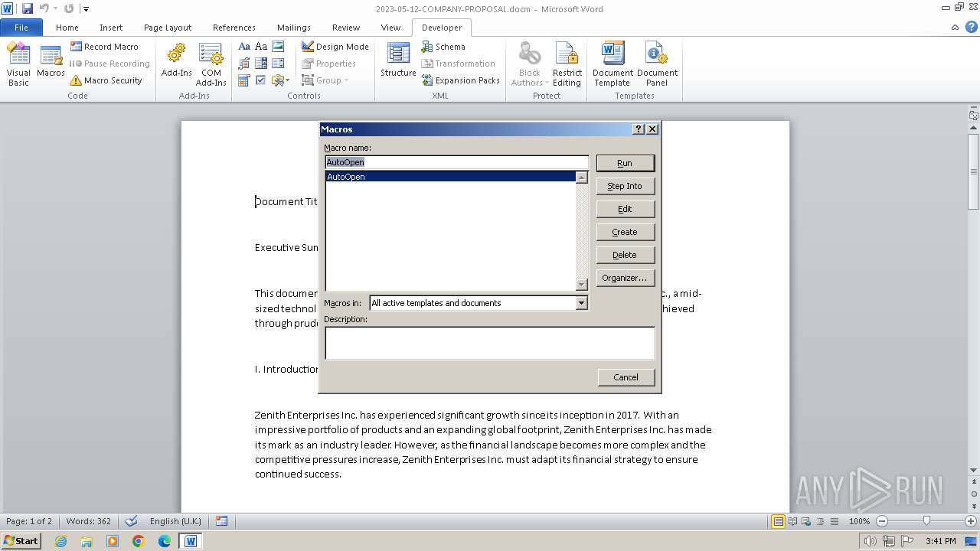This screenshot has width=980, height=551.
Task: Insert Picture content control
Action: tap(278, 47)
